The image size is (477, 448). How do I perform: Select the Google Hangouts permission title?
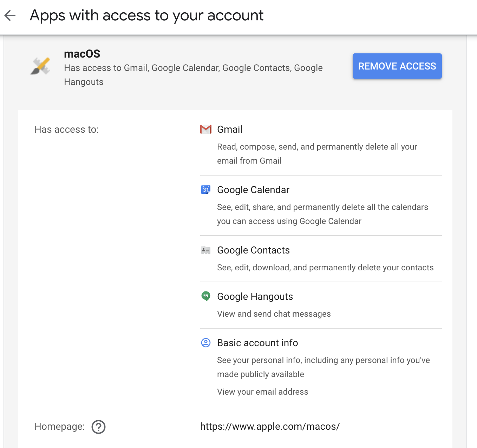(255, 296)
